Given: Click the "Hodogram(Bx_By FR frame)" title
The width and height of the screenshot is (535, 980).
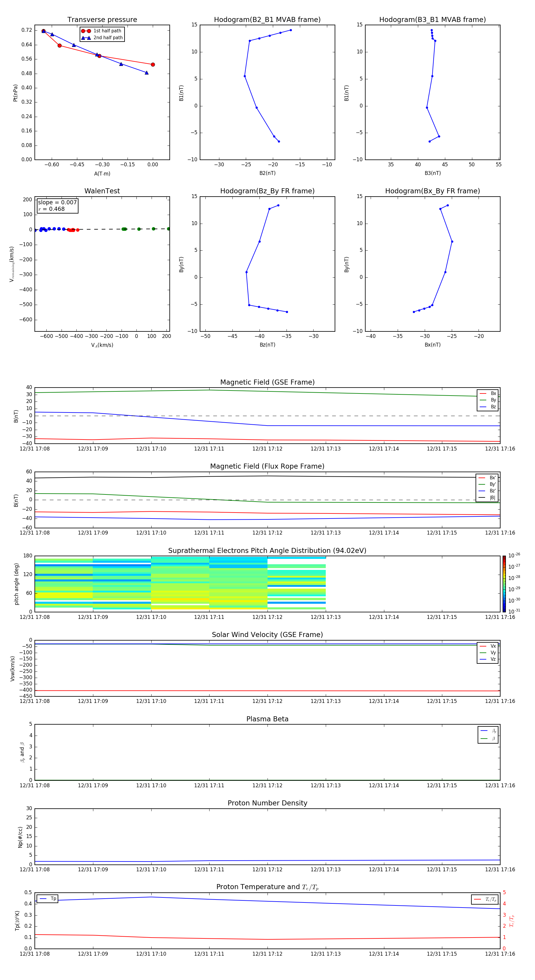Looking at the screenshot, I should pos(432,191).
